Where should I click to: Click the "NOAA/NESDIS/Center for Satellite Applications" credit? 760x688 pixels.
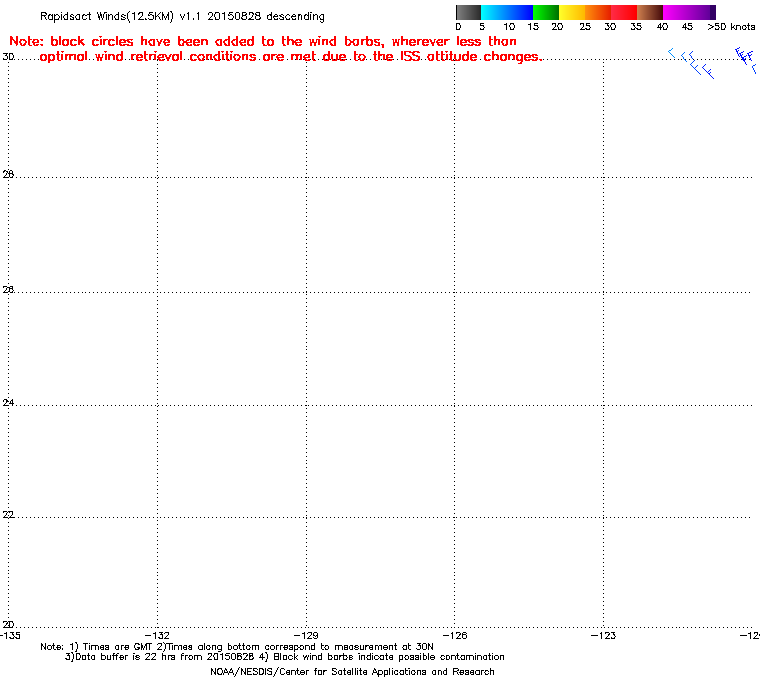352,672
